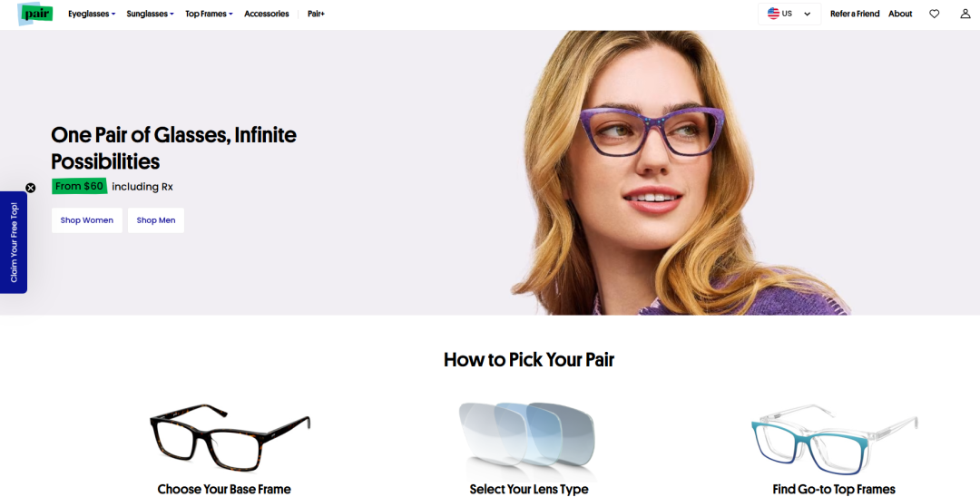Expand the Sunglasses dropdown menu
980x497 pixels.
point(150,14)
